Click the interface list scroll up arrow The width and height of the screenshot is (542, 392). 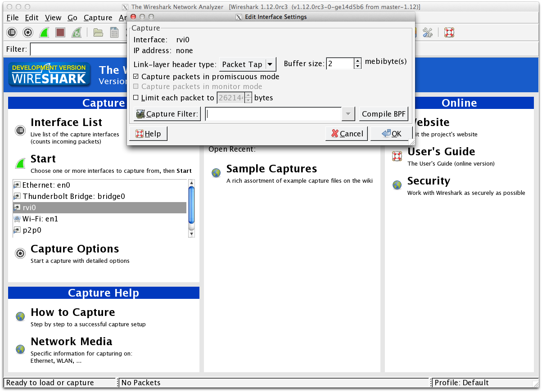191,183
